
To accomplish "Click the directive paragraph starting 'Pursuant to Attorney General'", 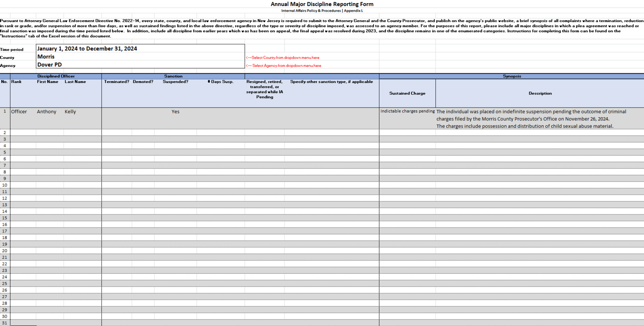I will pos(322,28).
